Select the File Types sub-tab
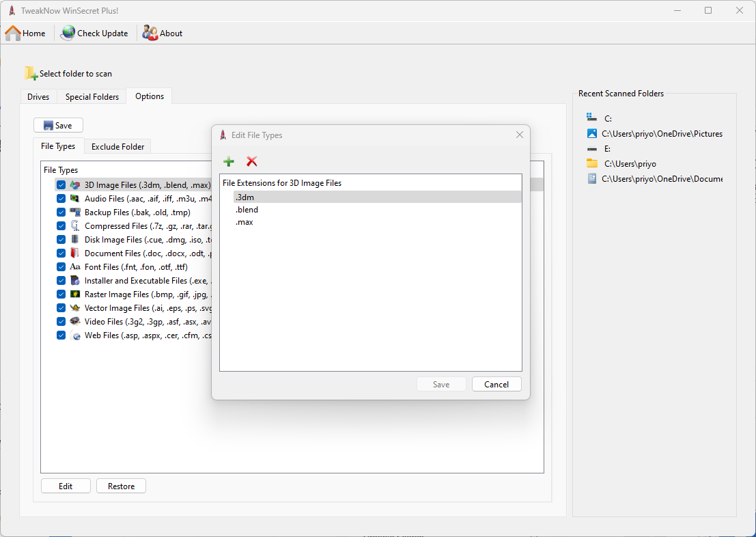This screenshot has width=756, height=537. pyautogui.click(x=58, y=146)
